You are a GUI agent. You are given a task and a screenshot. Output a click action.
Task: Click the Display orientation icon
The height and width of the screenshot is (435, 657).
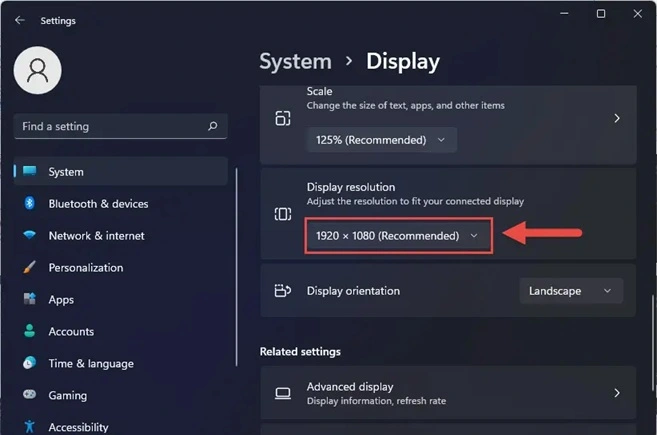point(282,290)
